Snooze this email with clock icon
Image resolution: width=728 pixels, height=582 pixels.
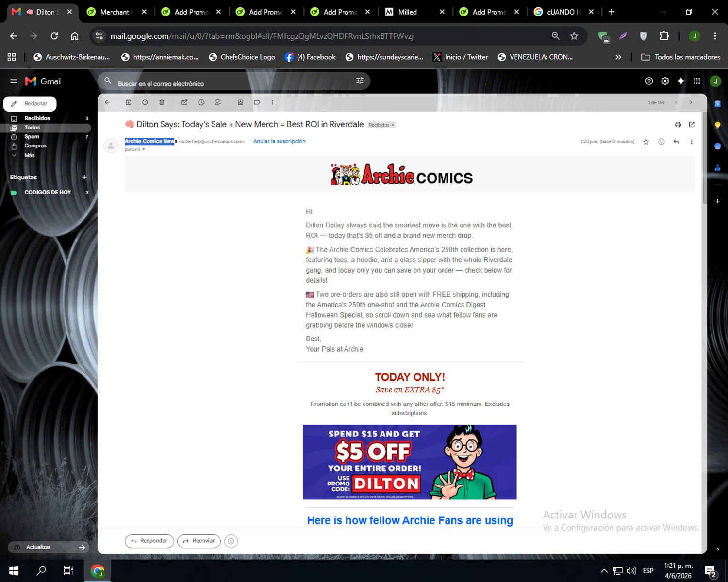(201, 102)
